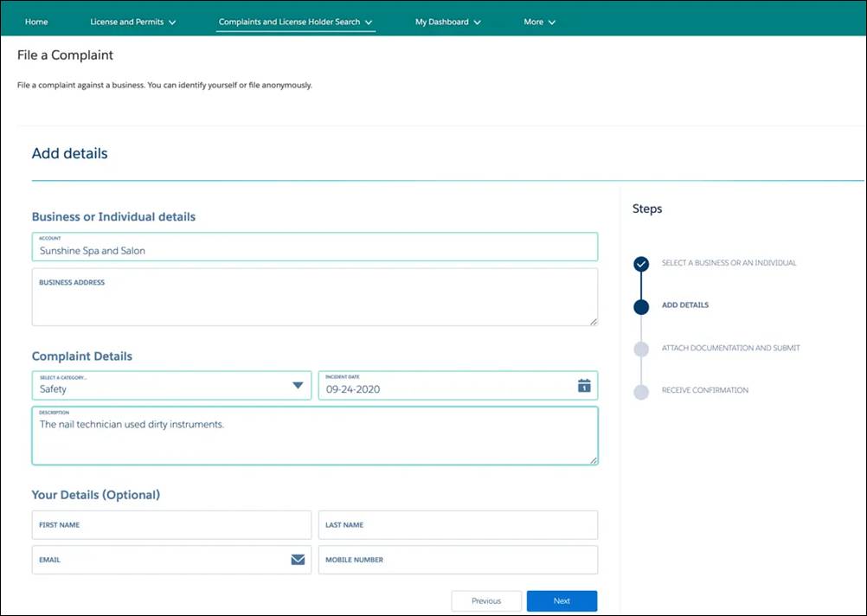Click the Incident Date field 09-24-2020
This screenshot has height=616, width=867.
[x=458, y=385]
